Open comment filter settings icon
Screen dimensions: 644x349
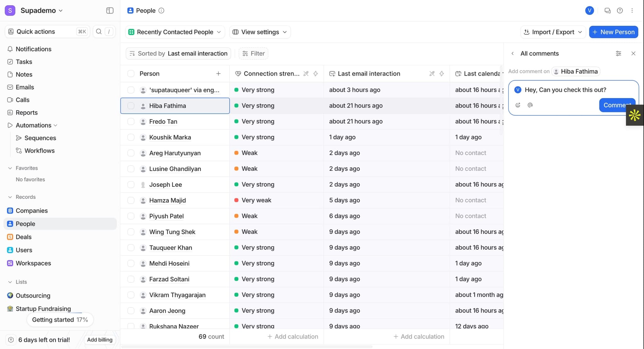pyautogui.click(x=618, y=53)
